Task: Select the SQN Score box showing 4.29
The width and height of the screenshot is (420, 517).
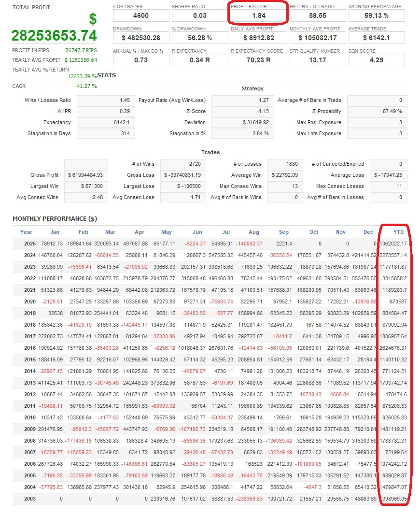Action: coord(377,60)
